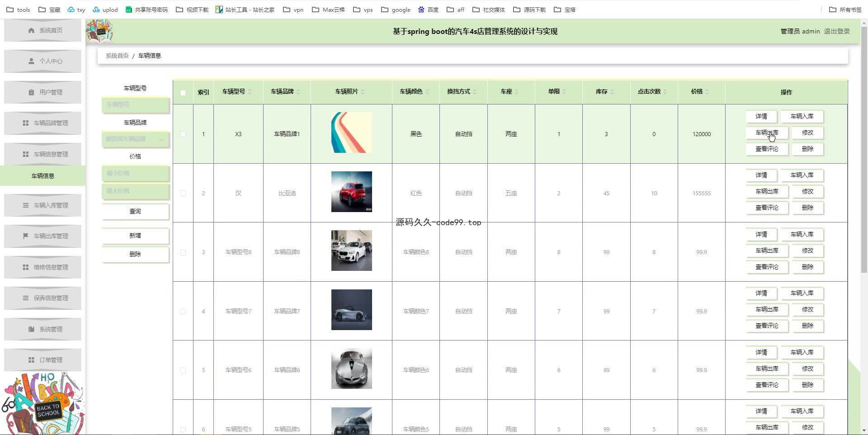The height and width of the screenshot is (435, 868).
Task: Click 修改 for the 车辆型号8 row
Action: tap(807, 251)
